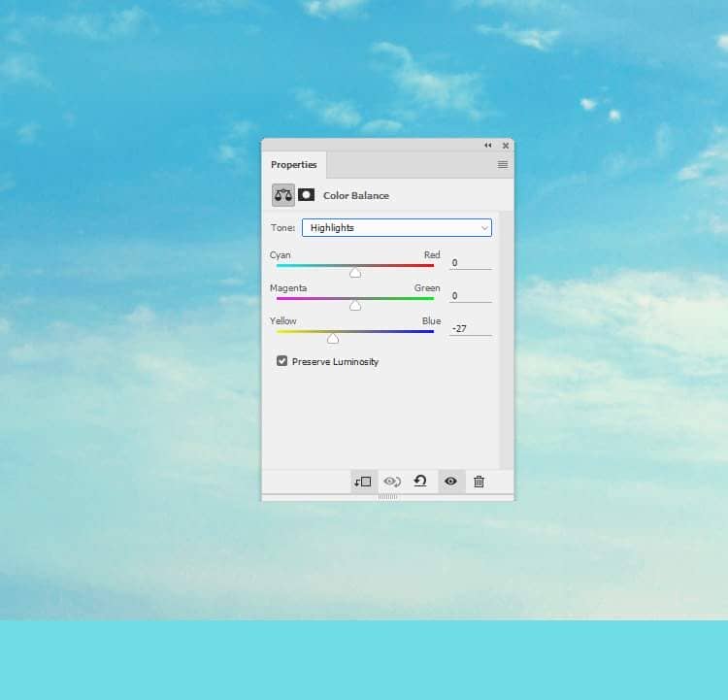The height and width of the screenshot is (700, 728).
Task: Click the Cyan-Red slider handle
Action: pos(355,273)
